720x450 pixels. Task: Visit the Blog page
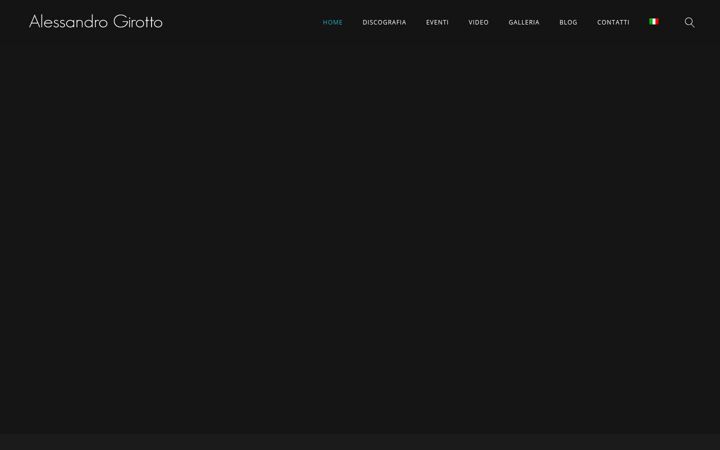568,22
